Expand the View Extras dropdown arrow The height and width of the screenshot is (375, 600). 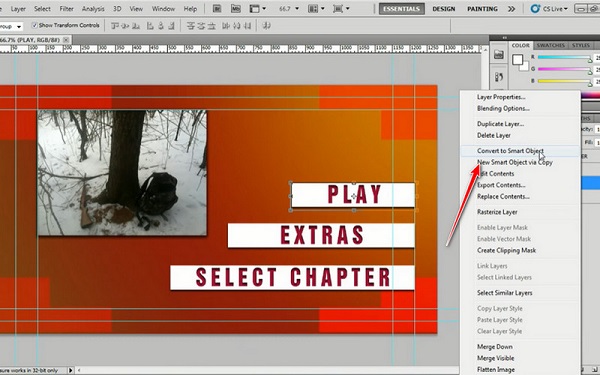[264, 8]
